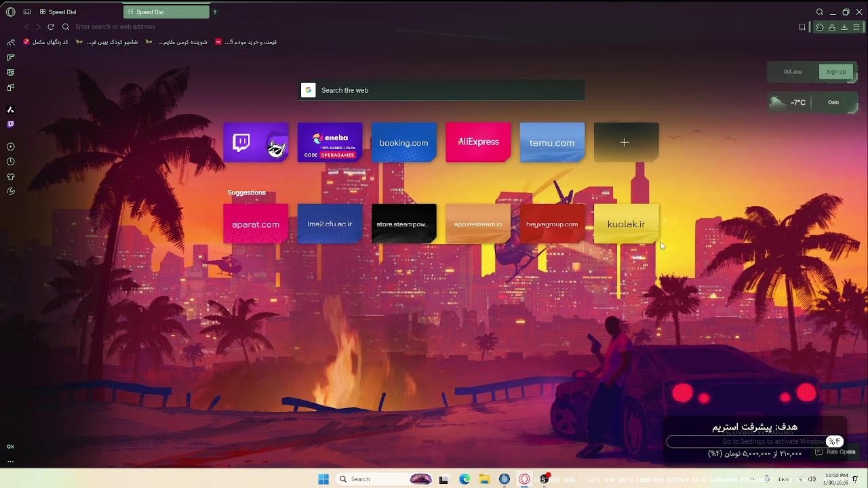The image size is (868, 488).
Task: Open File Explorer from the taskbar
Action: click(484, 479)
